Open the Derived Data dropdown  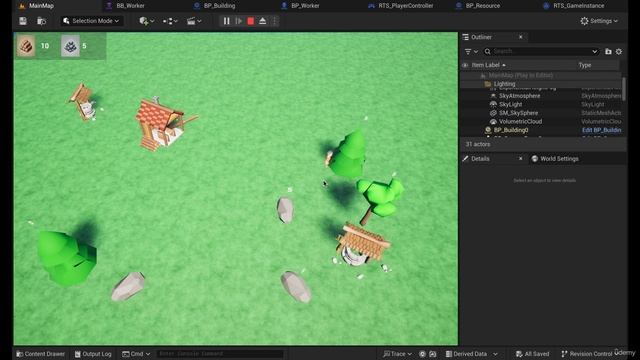click(471, 354)
